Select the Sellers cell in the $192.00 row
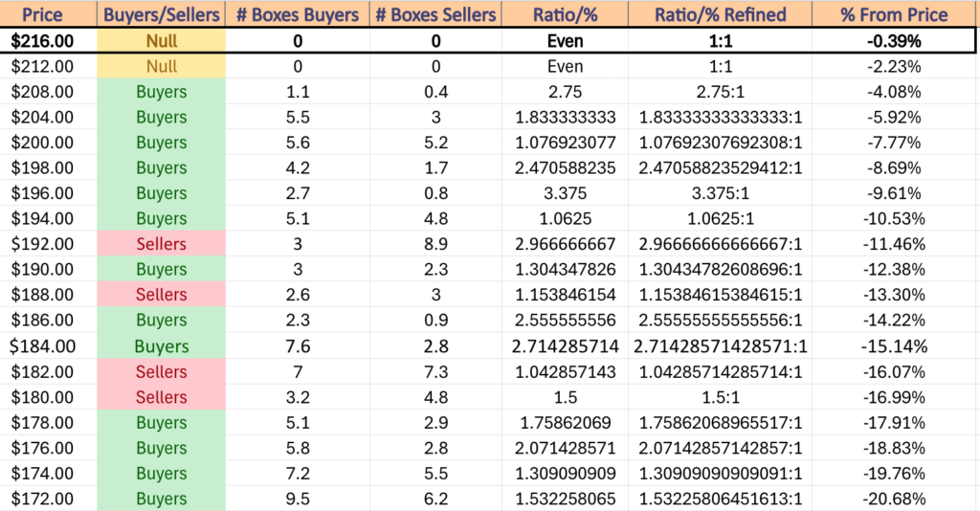Screen dimensions: 980x511 pos(161,244)
